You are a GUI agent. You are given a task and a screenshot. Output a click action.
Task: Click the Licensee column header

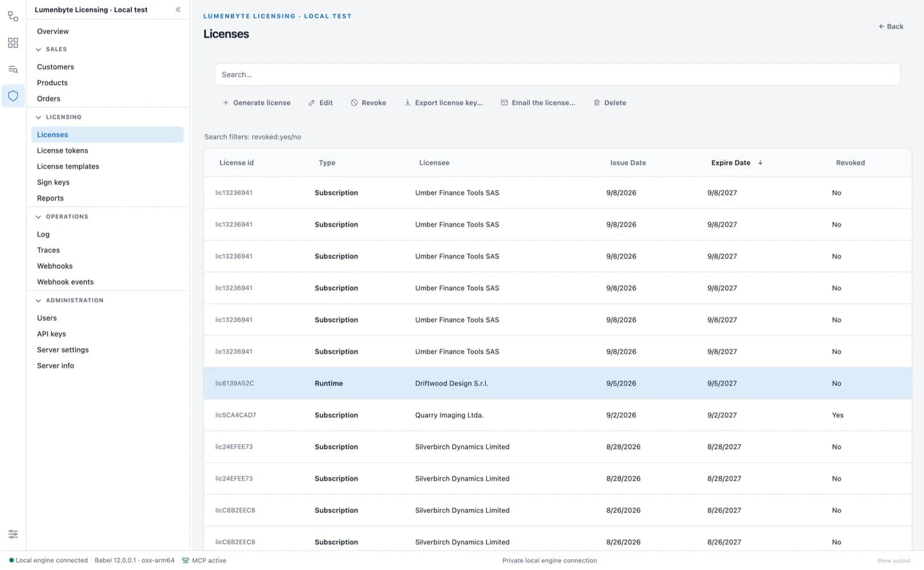click(434, 163)
